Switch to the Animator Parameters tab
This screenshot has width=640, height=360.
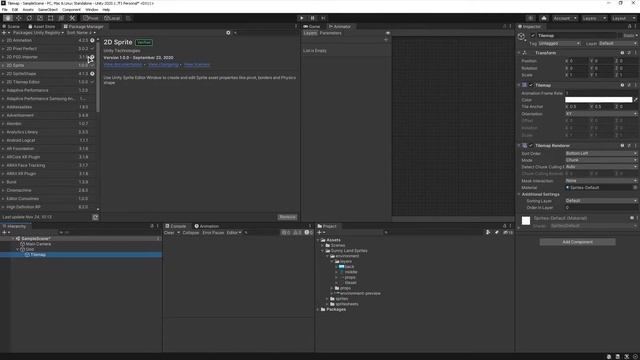click(x=331, y=33)
